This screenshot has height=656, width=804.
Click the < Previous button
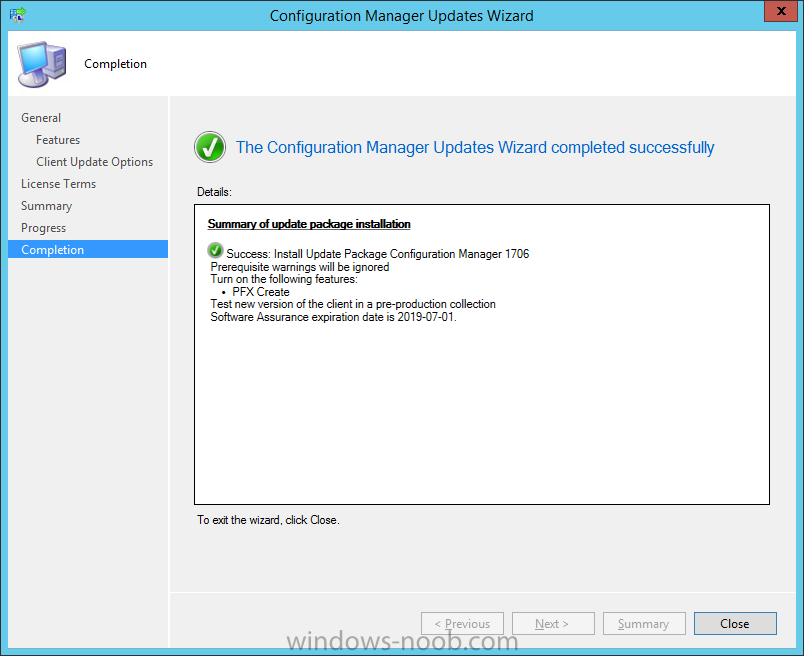pyautogui.click(x=463, y=624)
